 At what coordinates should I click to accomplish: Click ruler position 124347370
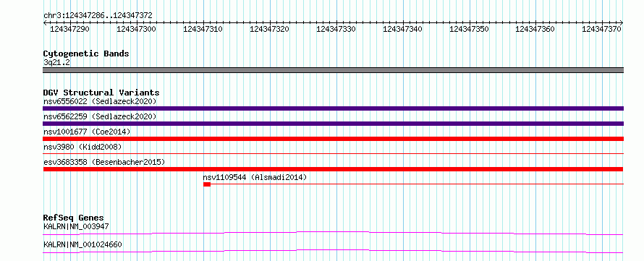pos(601,29)
